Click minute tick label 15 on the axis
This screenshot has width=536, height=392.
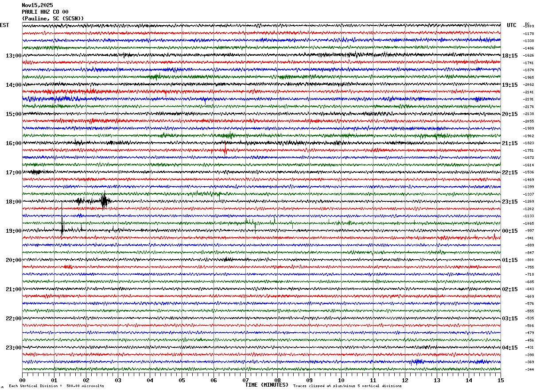click(501, 380)
